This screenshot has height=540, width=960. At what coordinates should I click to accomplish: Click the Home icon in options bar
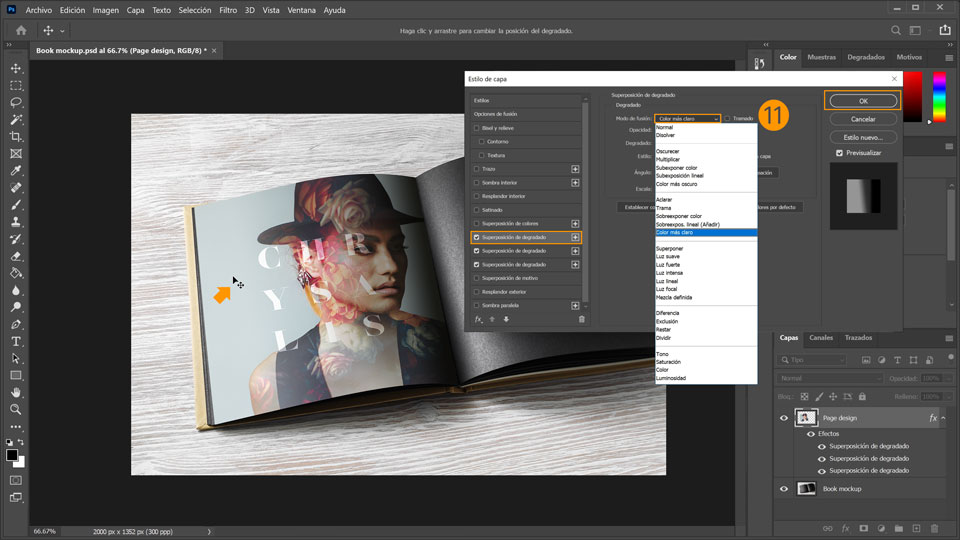point(21,30)
